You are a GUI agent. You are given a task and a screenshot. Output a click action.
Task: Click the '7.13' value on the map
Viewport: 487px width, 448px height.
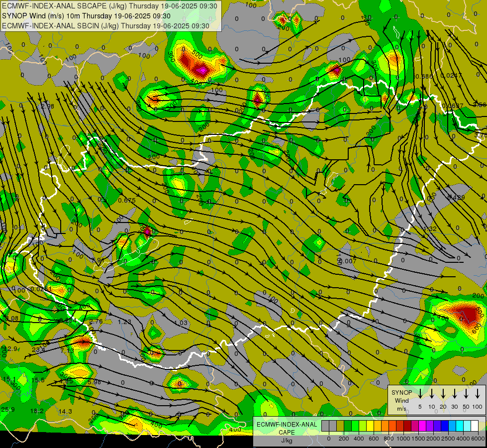tap(67, 351)
